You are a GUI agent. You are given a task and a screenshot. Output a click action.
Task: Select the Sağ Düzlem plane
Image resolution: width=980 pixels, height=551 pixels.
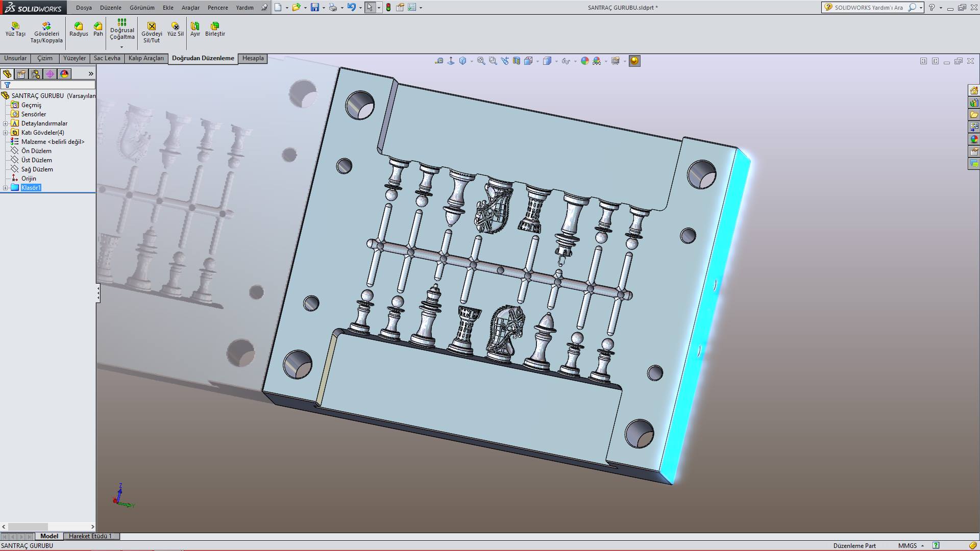click(x=32, y=169)
